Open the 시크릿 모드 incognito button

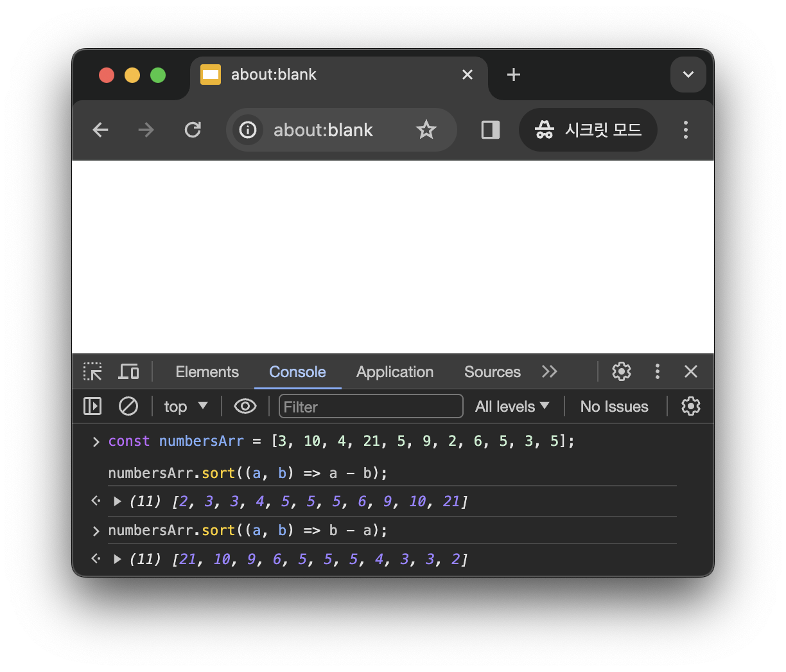coord(588,130)
